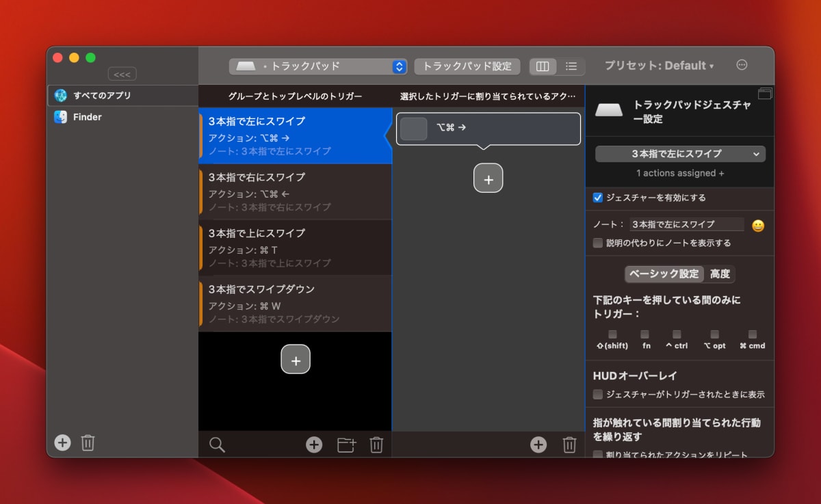Screen dimensions: 821x504
Task: Select the 3本指でスワイプダウン trigger
Action: tap(295, 304)
